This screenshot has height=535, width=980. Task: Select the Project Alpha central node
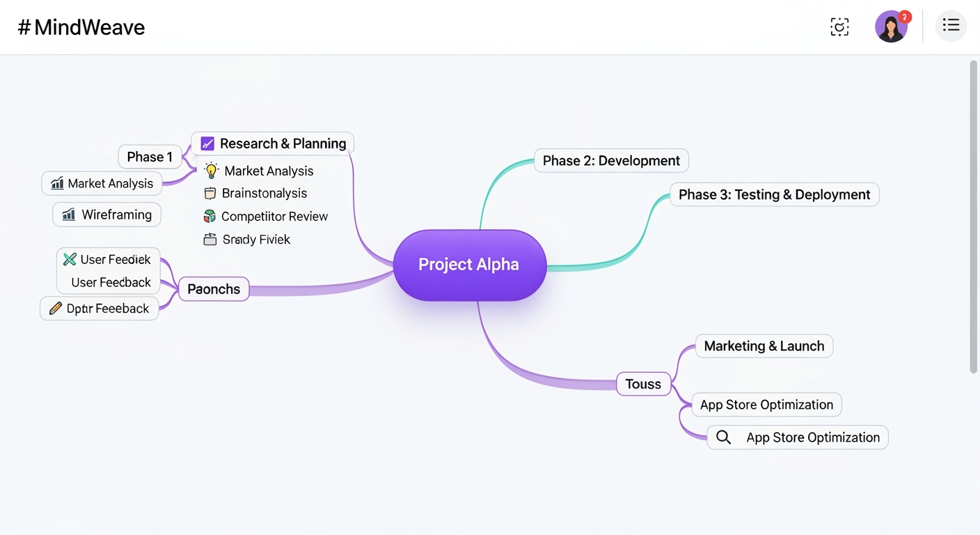point(470,265)
